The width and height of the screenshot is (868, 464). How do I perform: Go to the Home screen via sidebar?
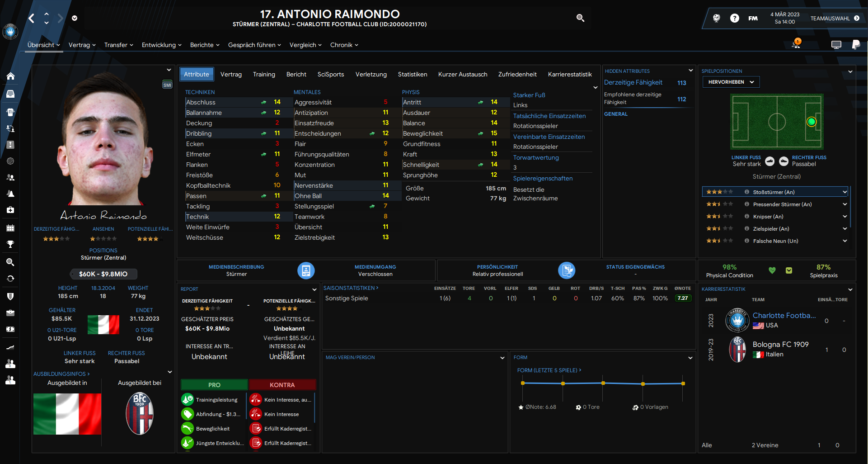coord(10,76)
